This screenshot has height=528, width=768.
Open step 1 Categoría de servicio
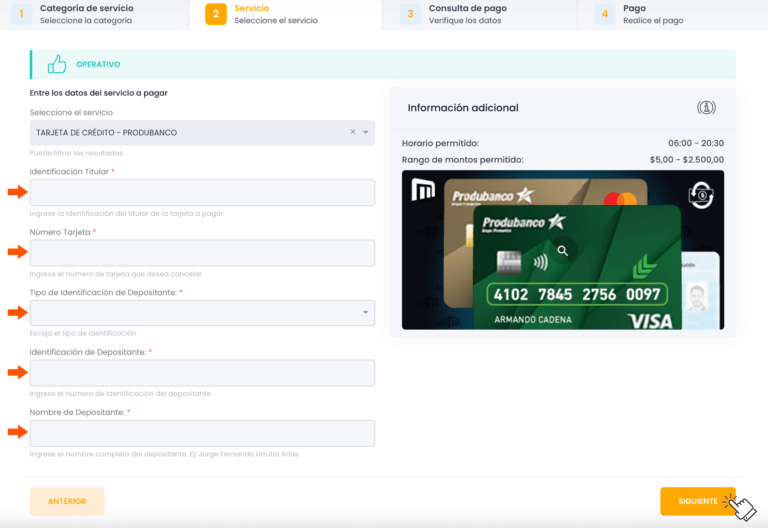coord(95,14)
